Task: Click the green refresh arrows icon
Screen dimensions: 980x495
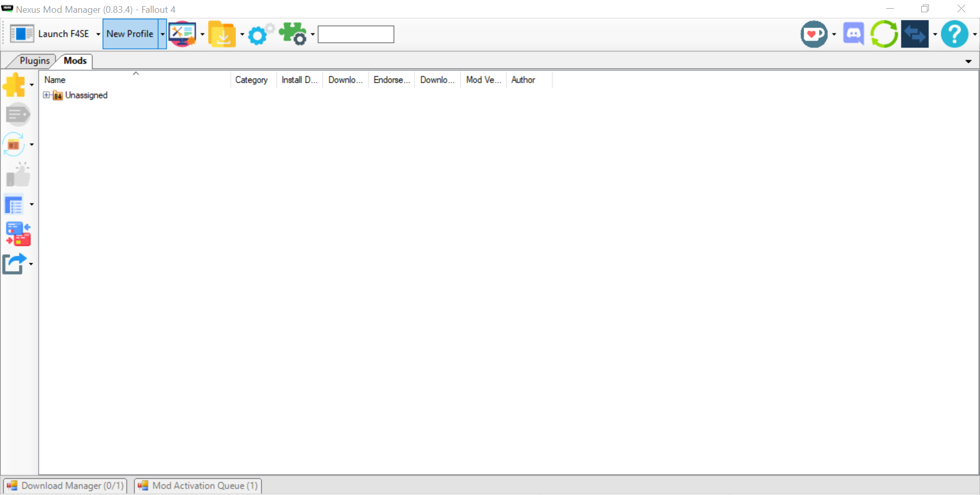Action: pos(884,34)
